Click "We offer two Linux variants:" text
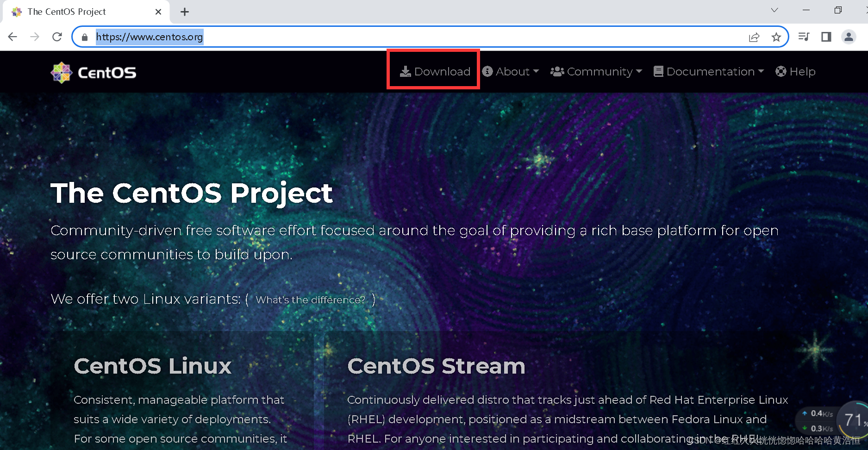Image resolution: width=868 pixels, height=450 pixels. click(x=146, y=299)
